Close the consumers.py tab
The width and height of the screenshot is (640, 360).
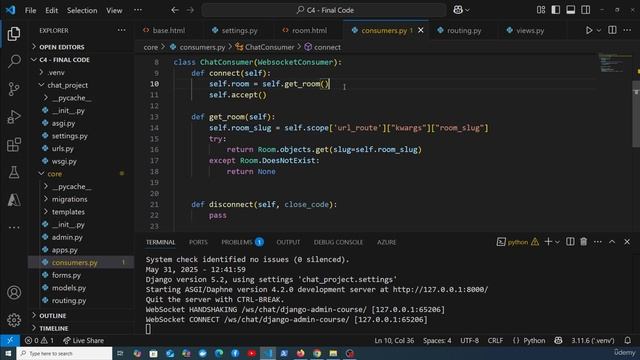[x=421, y=31]
